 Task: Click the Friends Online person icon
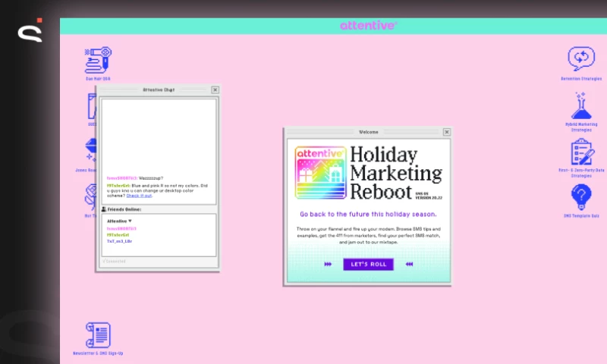tap(104, 209)
